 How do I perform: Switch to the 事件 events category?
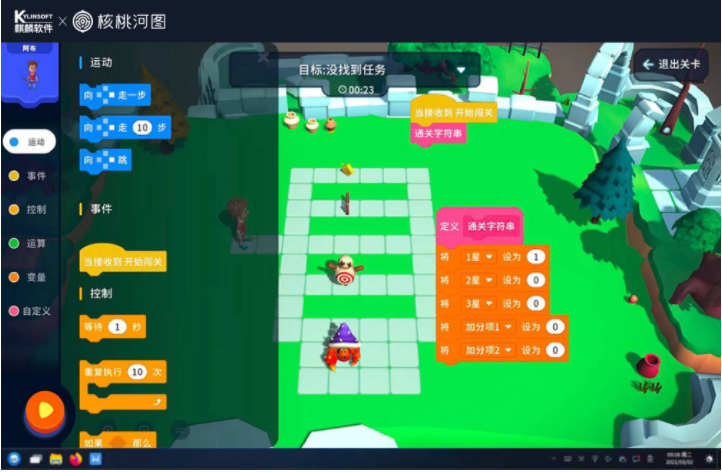click(x=29, y=176)
